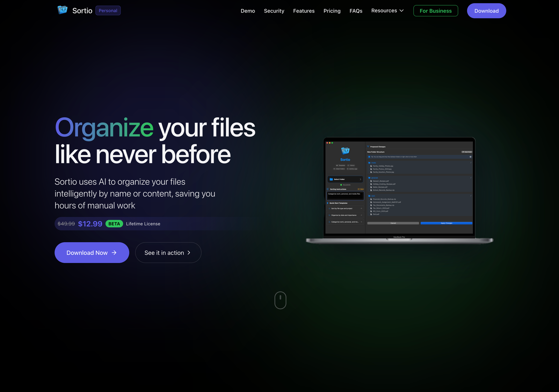Click the $12.99 price text
Image resolution: width=559 pixels, height=392 pixels.
click(90, 224)
